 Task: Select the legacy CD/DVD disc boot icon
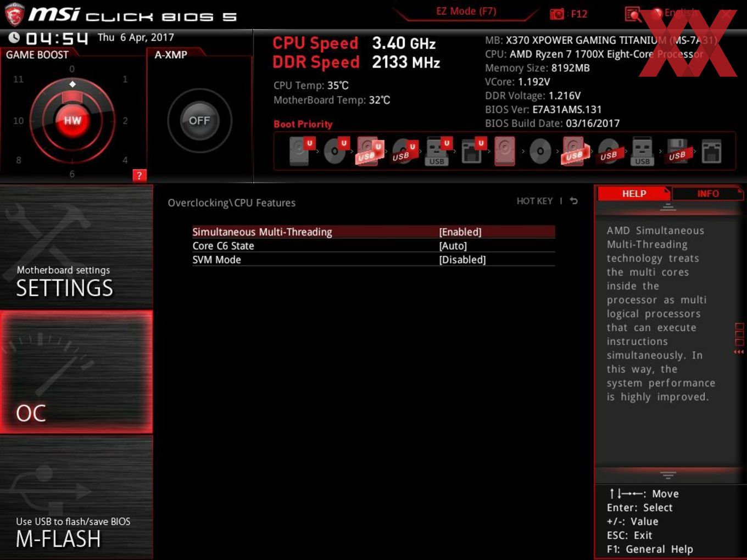click(x=540, y=151)
